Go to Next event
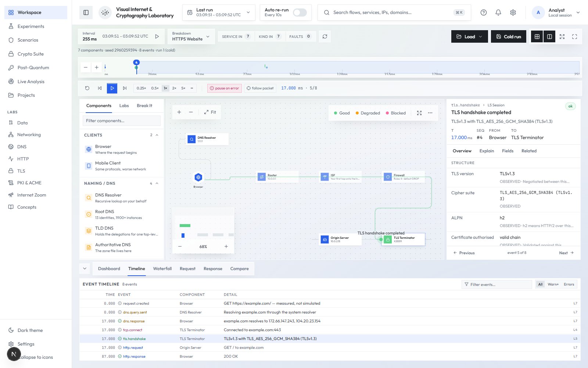The width and height of the screenshot is (588, 368). 566,253
